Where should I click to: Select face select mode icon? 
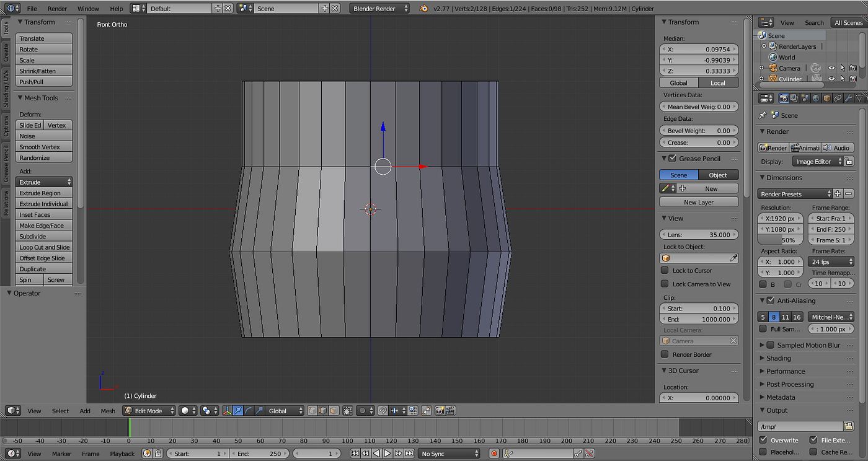point(334,410)
